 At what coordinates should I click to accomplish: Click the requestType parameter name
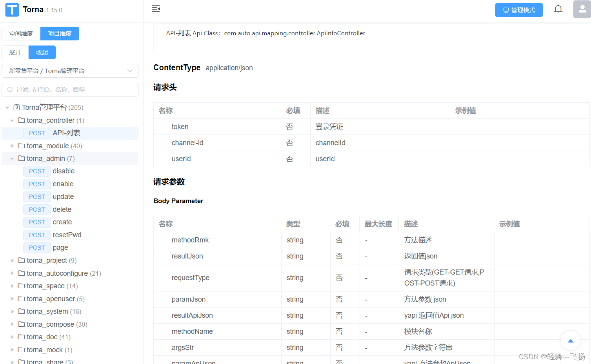[191, 278]
